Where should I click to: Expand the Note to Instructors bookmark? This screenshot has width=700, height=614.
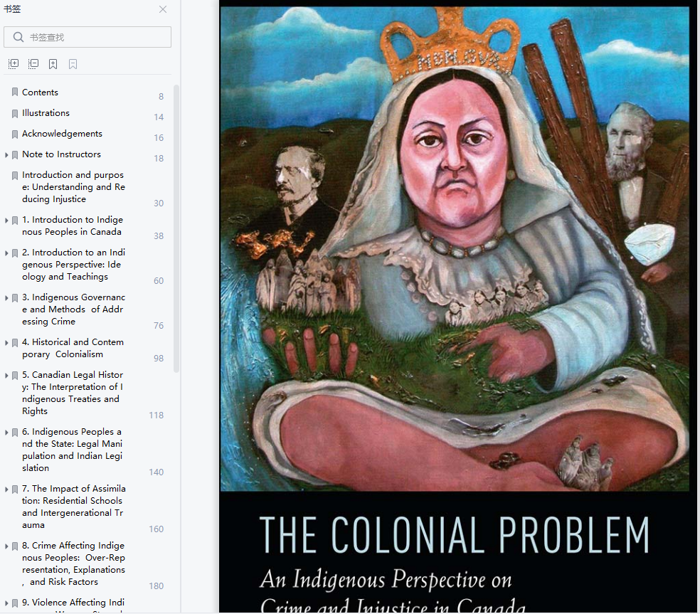click(6, 155)
